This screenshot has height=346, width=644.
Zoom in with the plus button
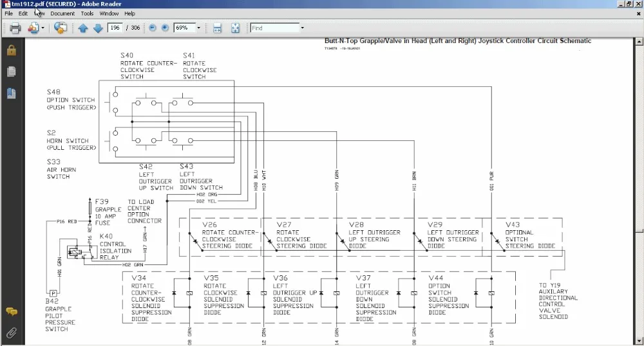point(165,28)
